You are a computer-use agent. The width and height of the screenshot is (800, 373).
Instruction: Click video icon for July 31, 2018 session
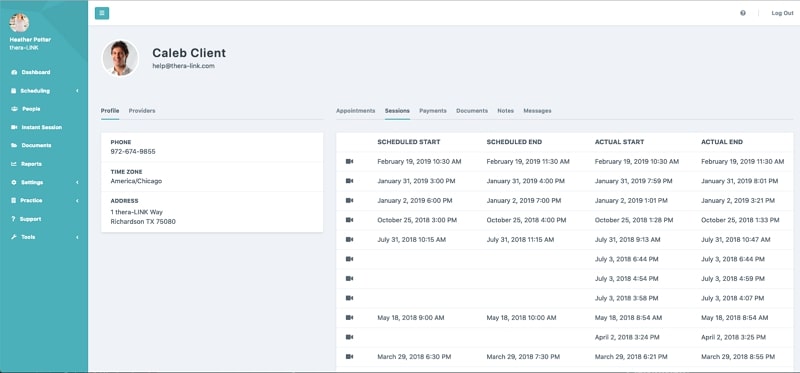click(349, 239)
